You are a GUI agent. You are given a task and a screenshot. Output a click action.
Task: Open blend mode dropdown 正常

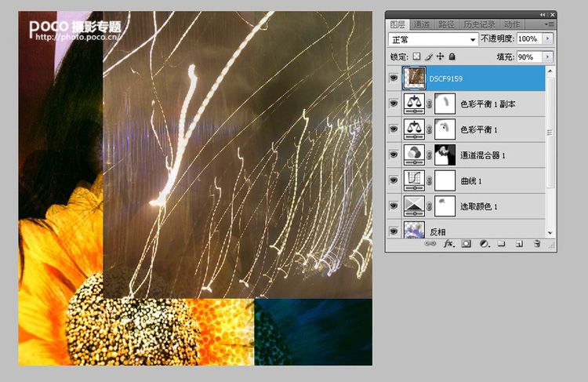[x=433, y=39]
